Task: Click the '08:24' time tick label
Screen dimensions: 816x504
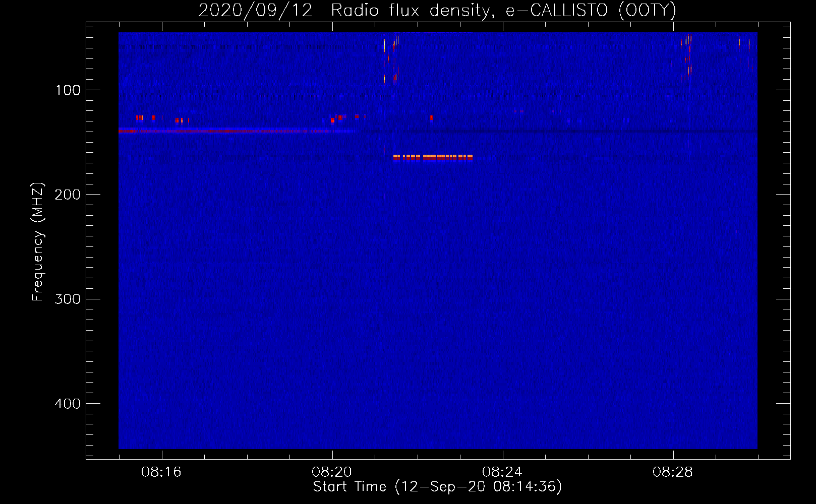Action: 502,472
